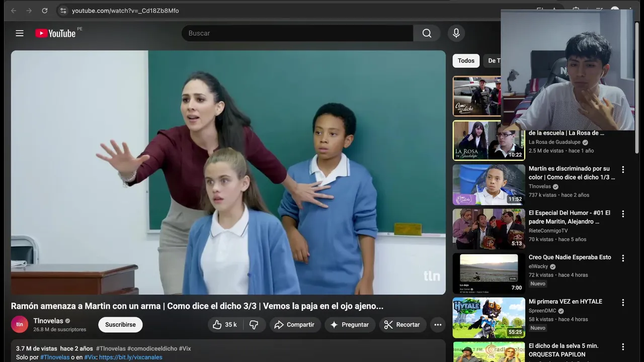Reload the page in browser

coord(45,11)
